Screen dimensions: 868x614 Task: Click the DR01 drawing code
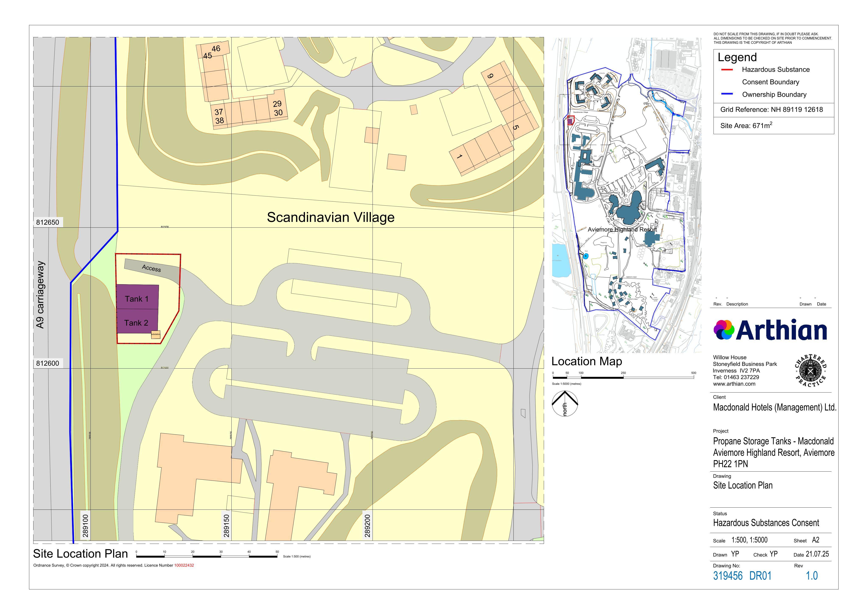click(760, 576)
